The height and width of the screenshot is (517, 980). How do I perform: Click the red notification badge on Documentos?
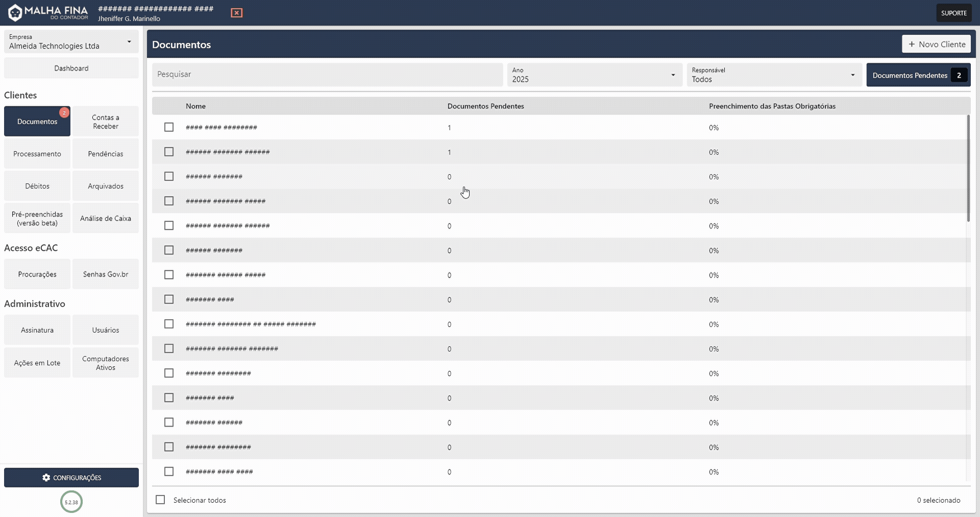[x=64, y=113]
